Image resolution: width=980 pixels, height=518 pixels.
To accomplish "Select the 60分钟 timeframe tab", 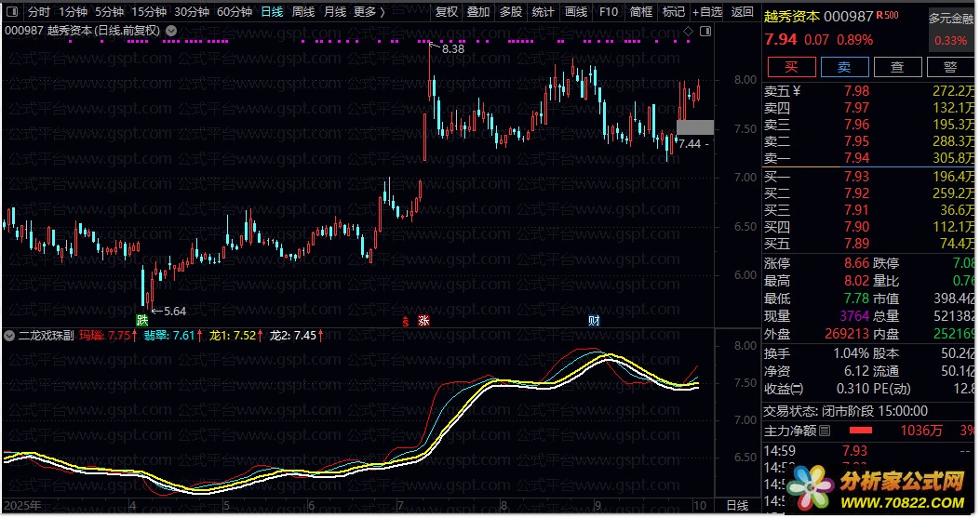I will click(235, 12).
